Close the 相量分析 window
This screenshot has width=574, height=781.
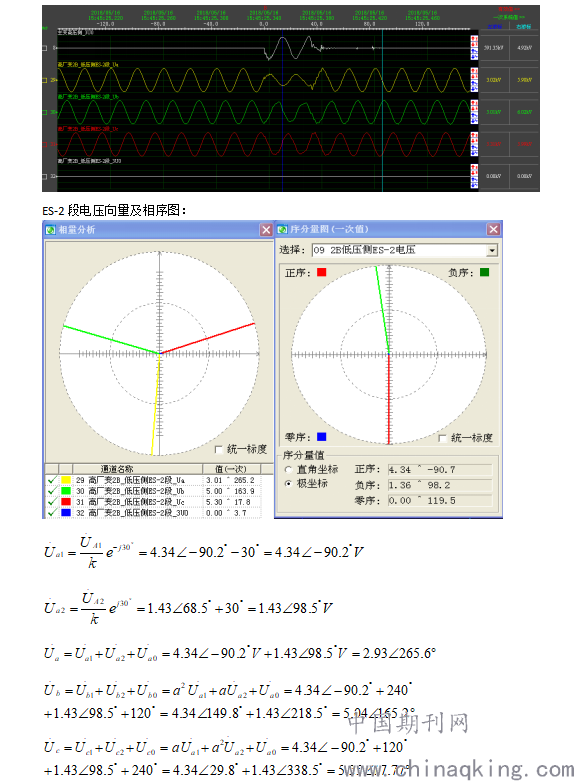(266, 230)
